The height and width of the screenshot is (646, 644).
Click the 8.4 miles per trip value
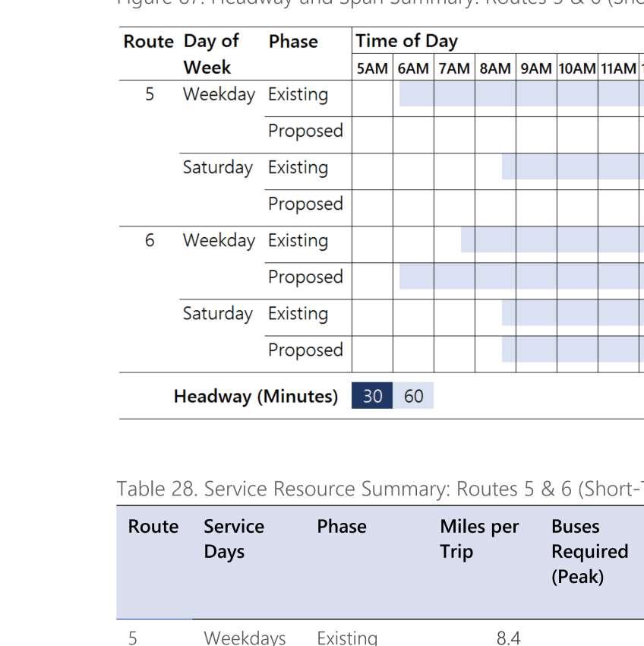click(509, 638)
